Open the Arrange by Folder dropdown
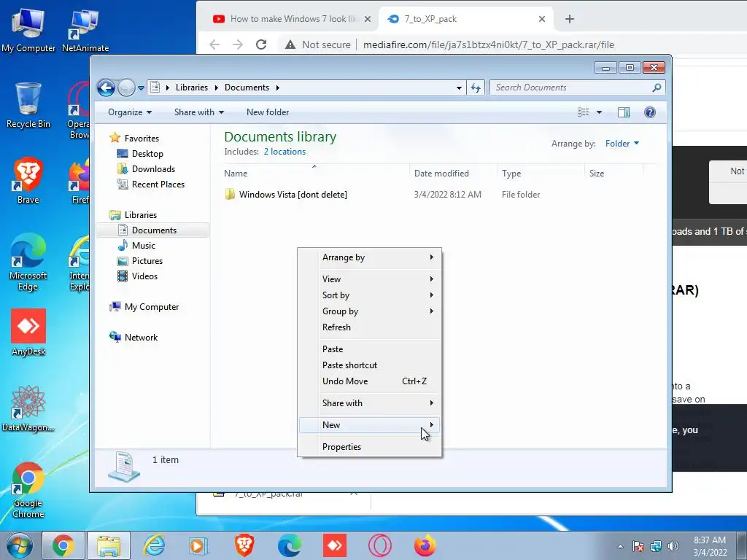747x560 pixels. pyautogui.click(x=622, y=144)
